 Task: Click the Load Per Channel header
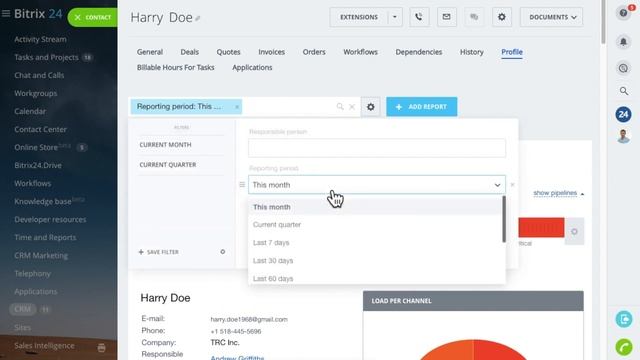[x=473, y=301]
